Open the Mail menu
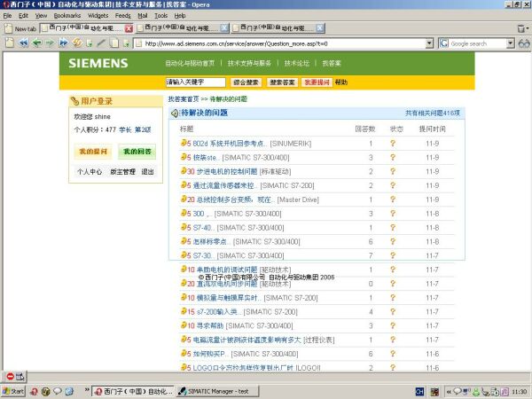The image size is (532, 399). (x=143, y=16)
